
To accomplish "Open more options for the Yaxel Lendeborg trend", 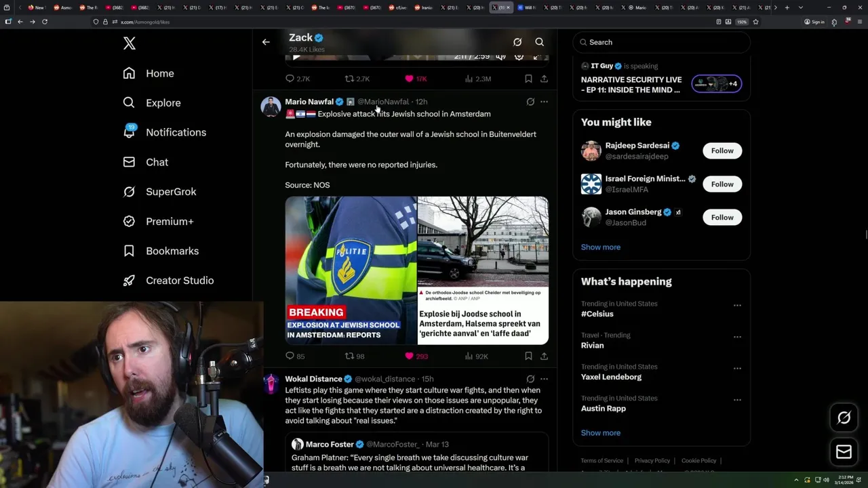I will click(x=737, y=369).
